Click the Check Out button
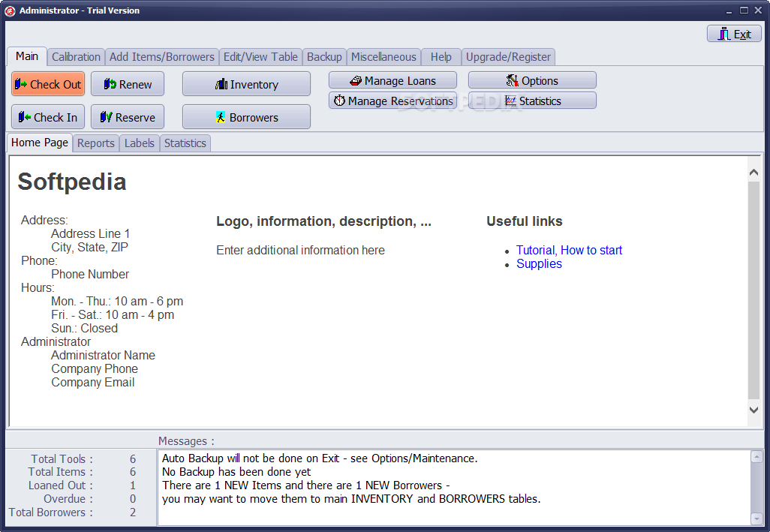 coord(48,84)
